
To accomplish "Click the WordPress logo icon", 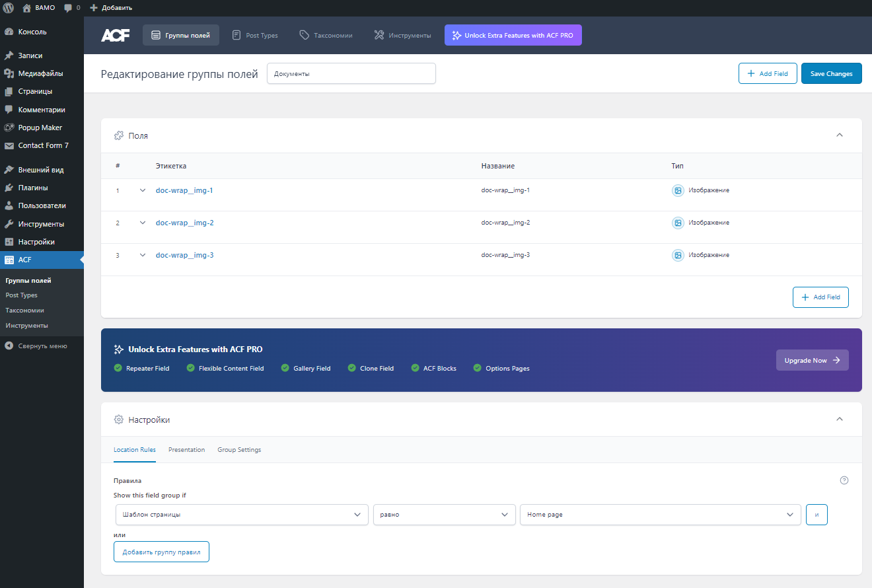I will click(x=9, y=8).
